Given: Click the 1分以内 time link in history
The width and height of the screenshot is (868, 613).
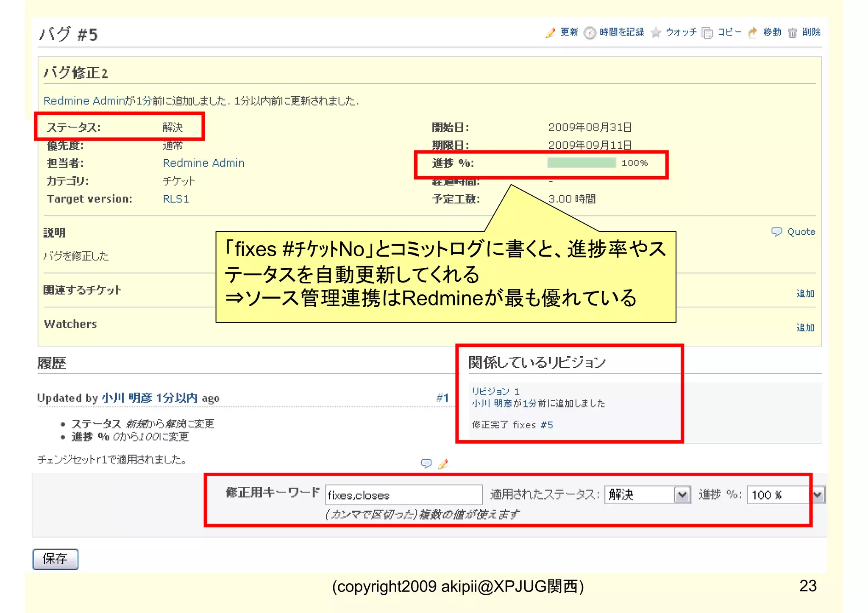Looking at the screenshot, I should pyautogui.click(x=177, y=398).
